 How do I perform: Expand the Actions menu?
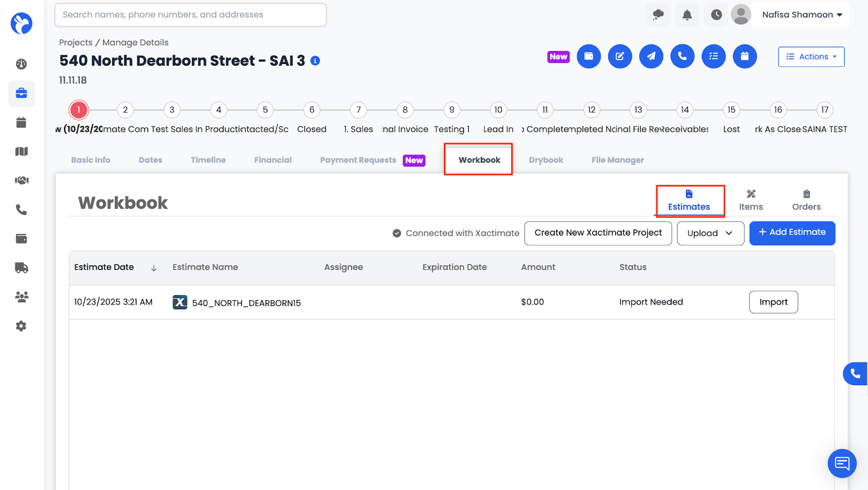click(810, 56)
